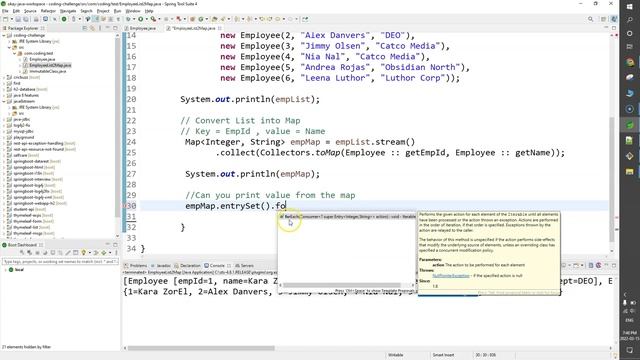Open the Project menu
The image size is (640, 360).
tap(103, 11)
